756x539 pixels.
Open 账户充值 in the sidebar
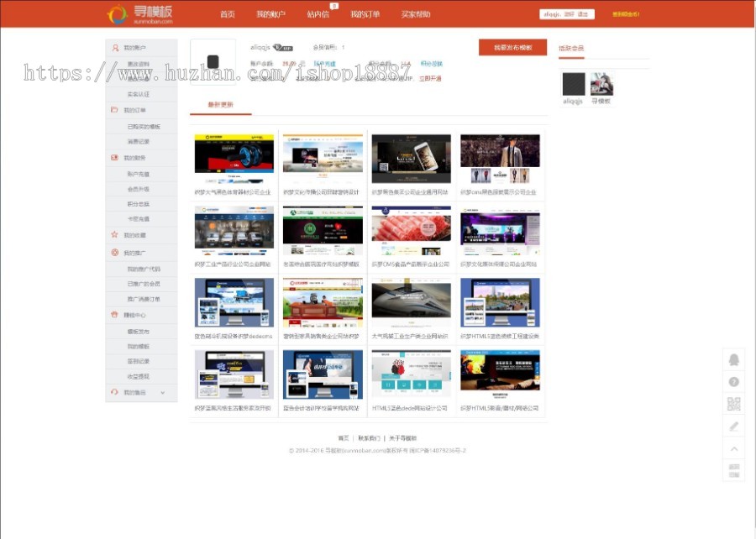(139, 174)
